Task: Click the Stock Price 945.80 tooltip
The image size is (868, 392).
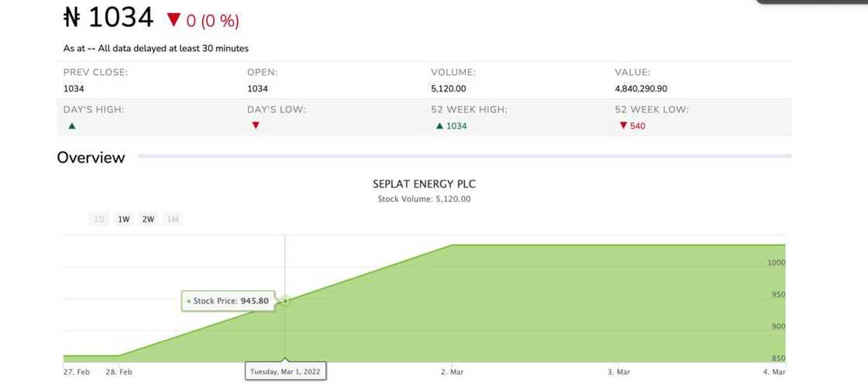Action: (x=229, y=301)
